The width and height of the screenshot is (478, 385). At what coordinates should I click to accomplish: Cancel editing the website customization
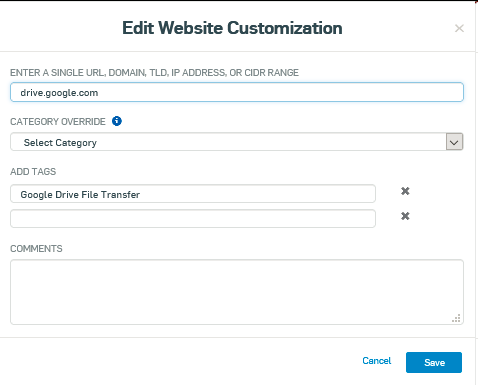click(x=377, y=361)
